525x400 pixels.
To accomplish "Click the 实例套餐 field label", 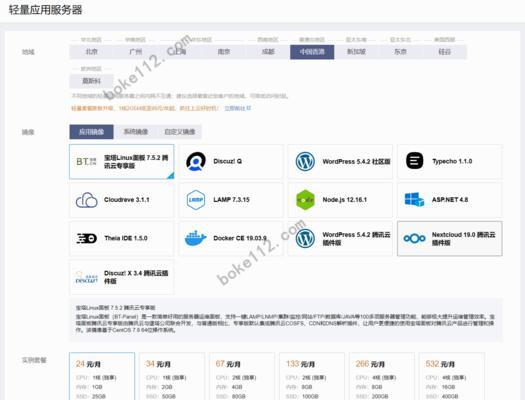I will tap(34, 361).
